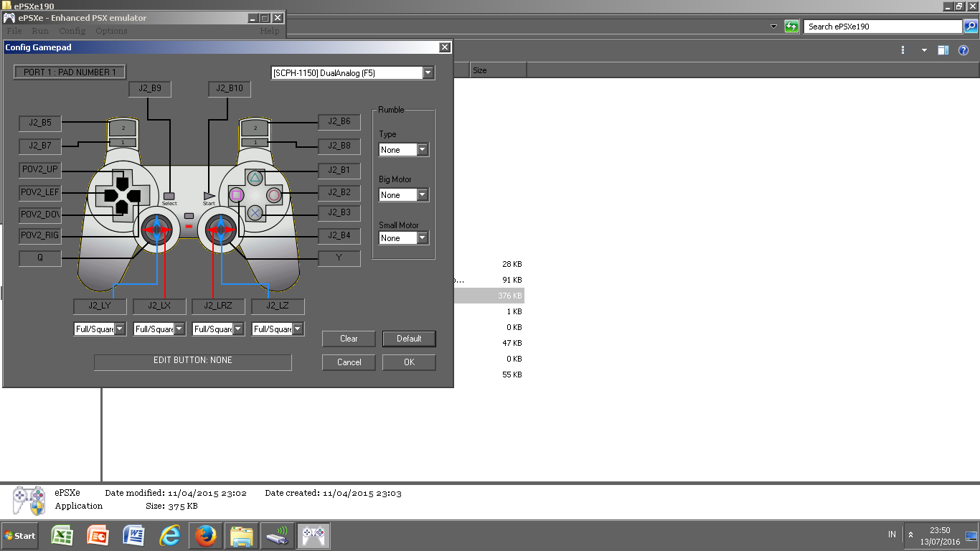Select the J2_B9 Select mapping field
This screenshot has height=551, width=980.
(x=150, y=89)
